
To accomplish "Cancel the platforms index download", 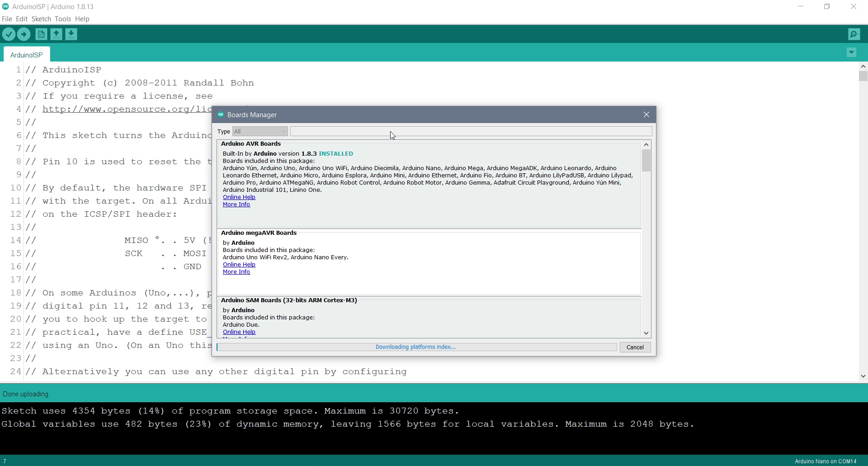I will pyautogui.click(x=635, y=347).
